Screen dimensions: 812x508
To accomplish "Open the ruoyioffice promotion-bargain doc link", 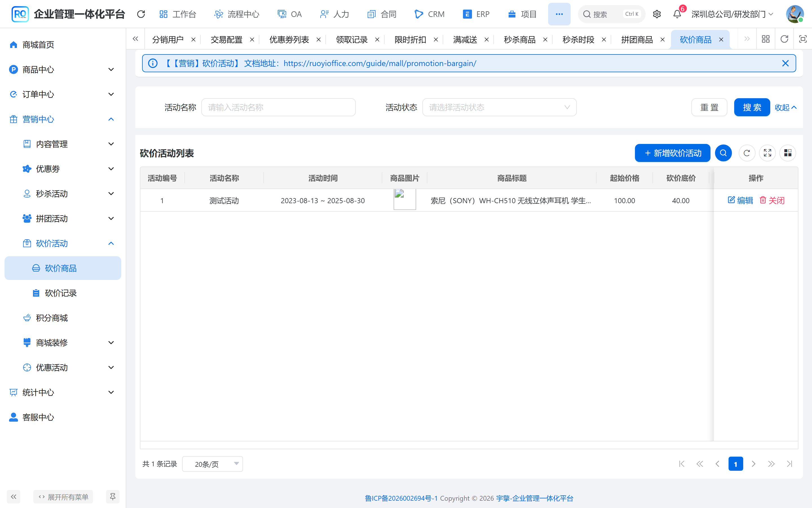I will pos(380,63).
